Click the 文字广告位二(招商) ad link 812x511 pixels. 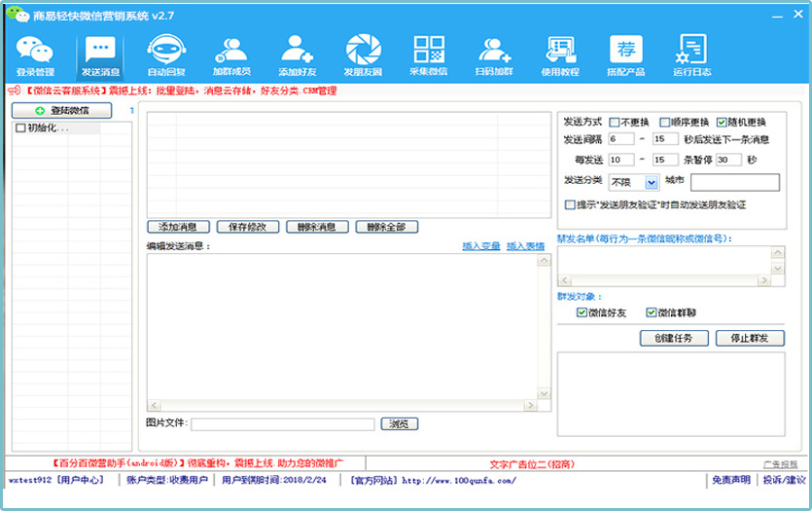pyautogui.click(x=532, y=464)
